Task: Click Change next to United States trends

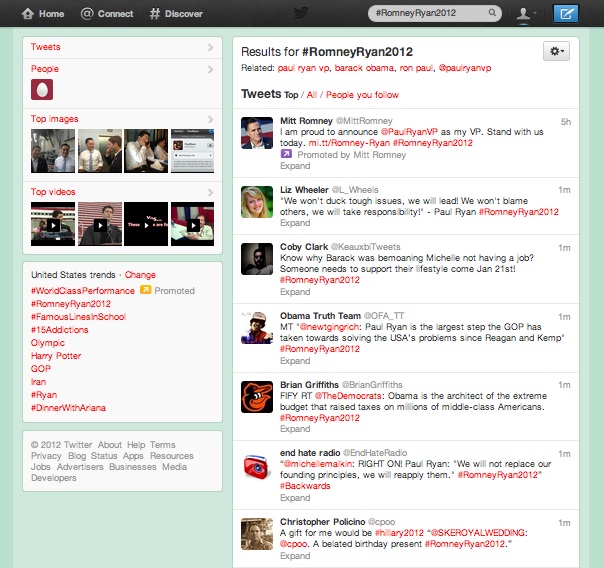Action: pos(140,275)
